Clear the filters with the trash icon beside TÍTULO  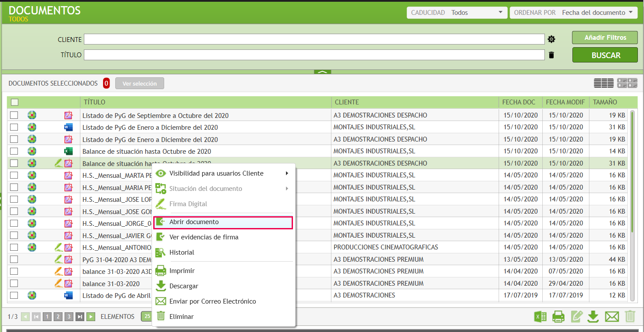[551, 55]
